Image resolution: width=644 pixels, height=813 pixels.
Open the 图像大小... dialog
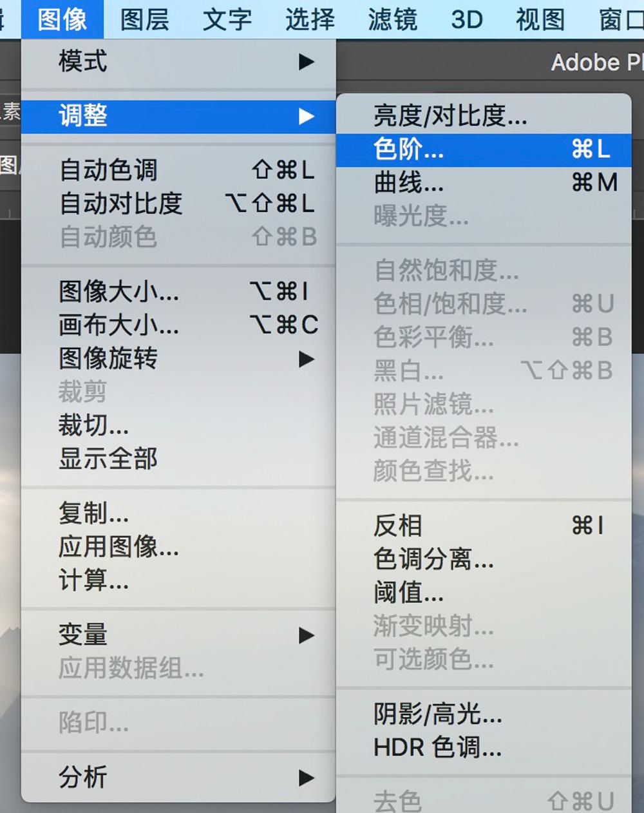point(178,291)
